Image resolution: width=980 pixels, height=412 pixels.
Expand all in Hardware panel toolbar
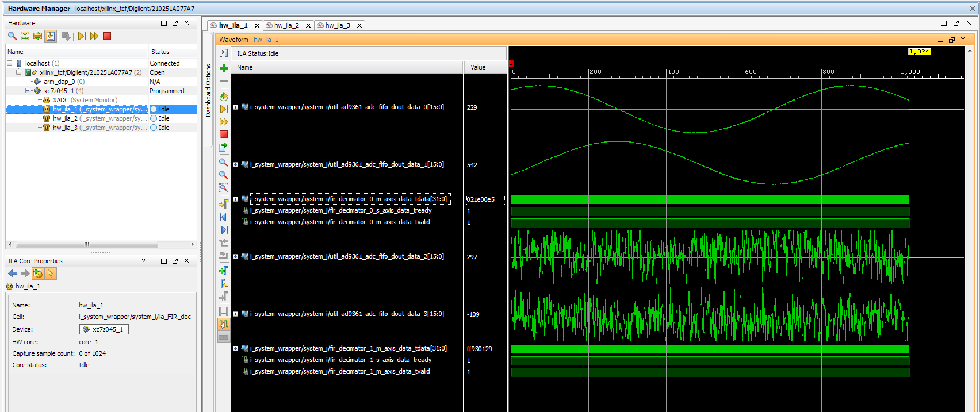click(37, 36)
